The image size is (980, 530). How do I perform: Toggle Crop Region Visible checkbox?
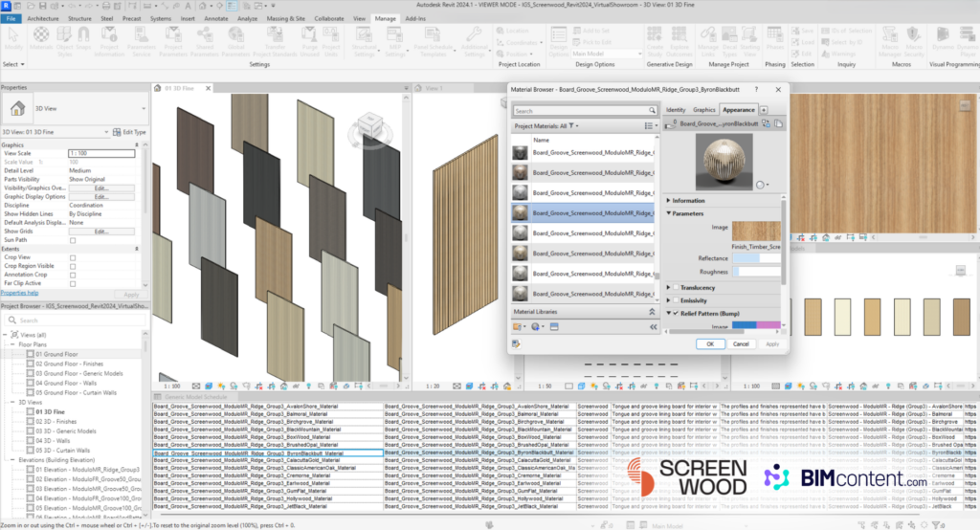click(73, 266)
